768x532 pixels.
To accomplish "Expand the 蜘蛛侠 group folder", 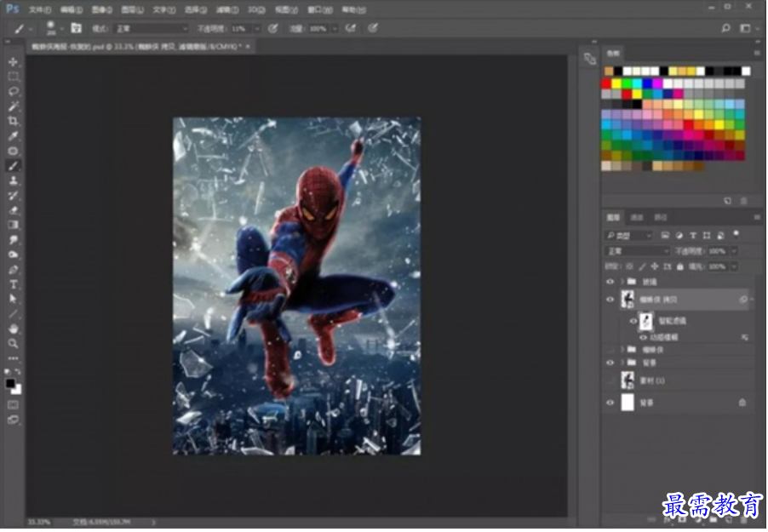I will (622, 349).
